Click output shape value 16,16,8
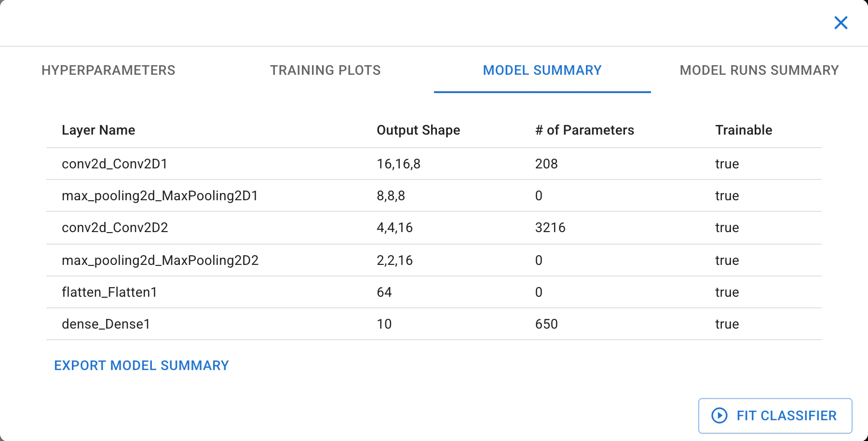Screen dimensions: 868x441 [399, 164]
